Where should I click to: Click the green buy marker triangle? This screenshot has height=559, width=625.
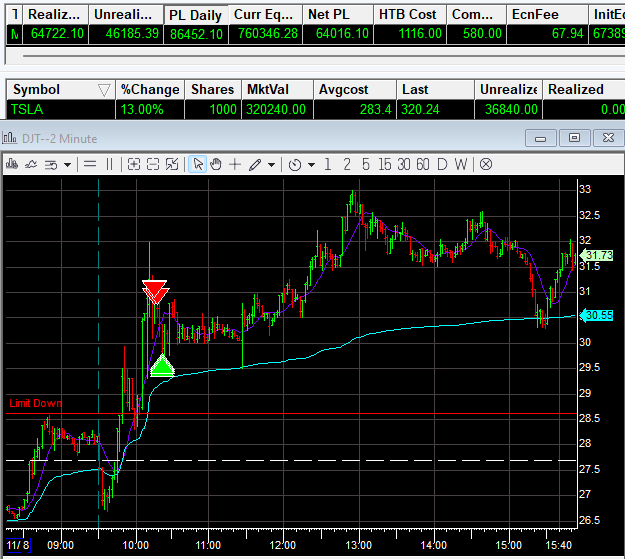[162, 365]
